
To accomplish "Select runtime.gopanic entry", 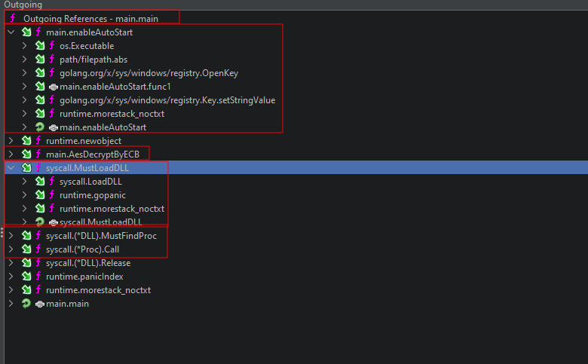I will pos(93,195).
